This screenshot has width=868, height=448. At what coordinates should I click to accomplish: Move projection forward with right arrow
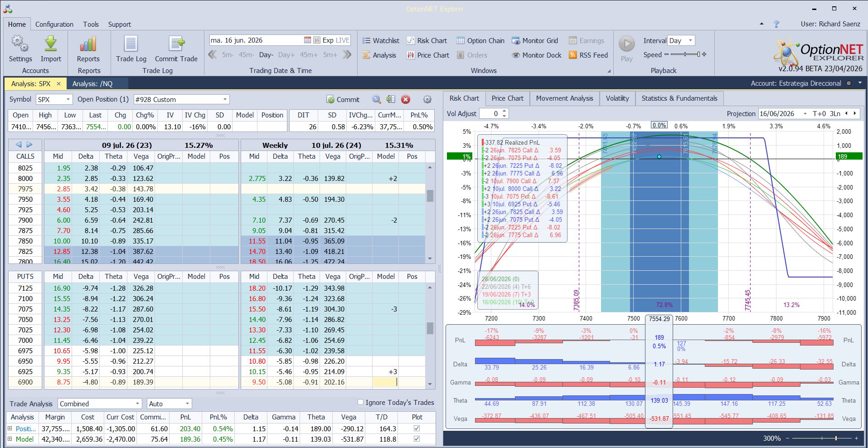855,114
